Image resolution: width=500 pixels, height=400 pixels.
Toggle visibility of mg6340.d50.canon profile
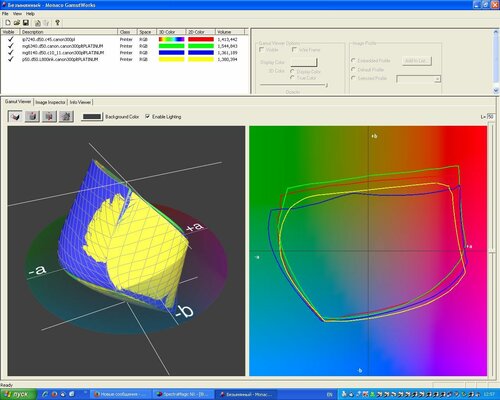coord(11,46)
